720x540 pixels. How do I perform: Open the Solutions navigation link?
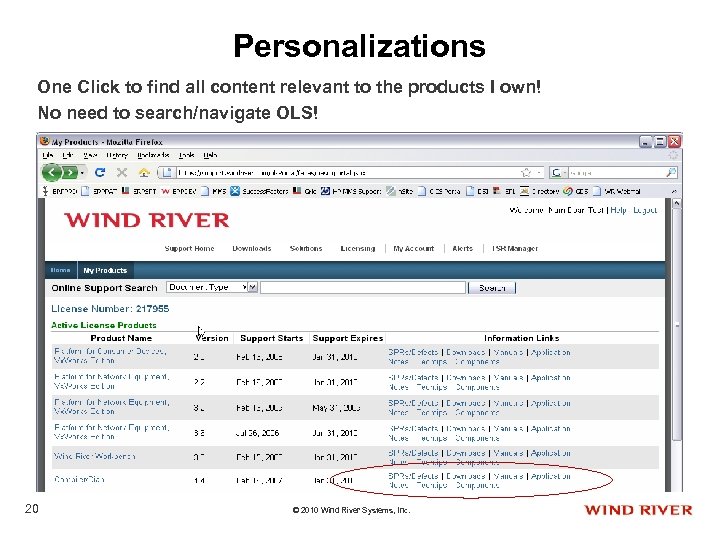click(306, 248)
